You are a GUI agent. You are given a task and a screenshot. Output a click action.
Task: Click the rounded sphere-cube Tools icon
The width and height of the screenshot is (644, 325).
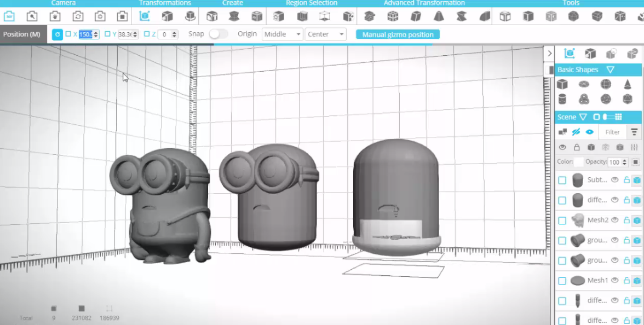pyautogui.click(x=574, y=16)
